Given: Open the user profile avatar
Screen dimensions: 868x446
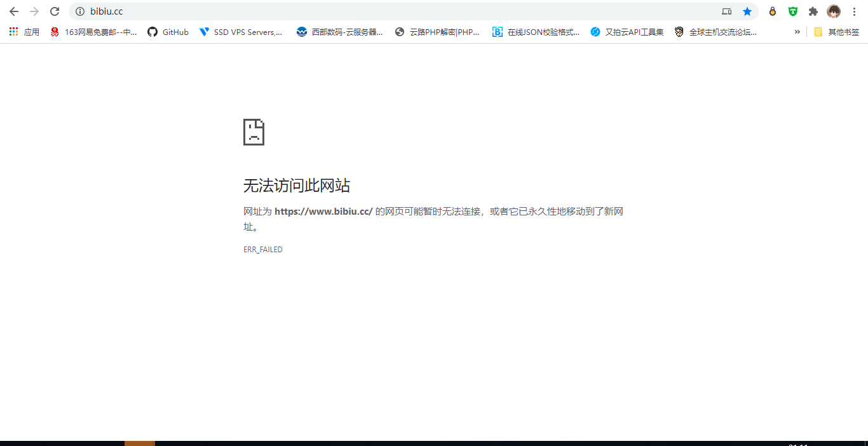Looking at the screenshot, I should (834, 11).
